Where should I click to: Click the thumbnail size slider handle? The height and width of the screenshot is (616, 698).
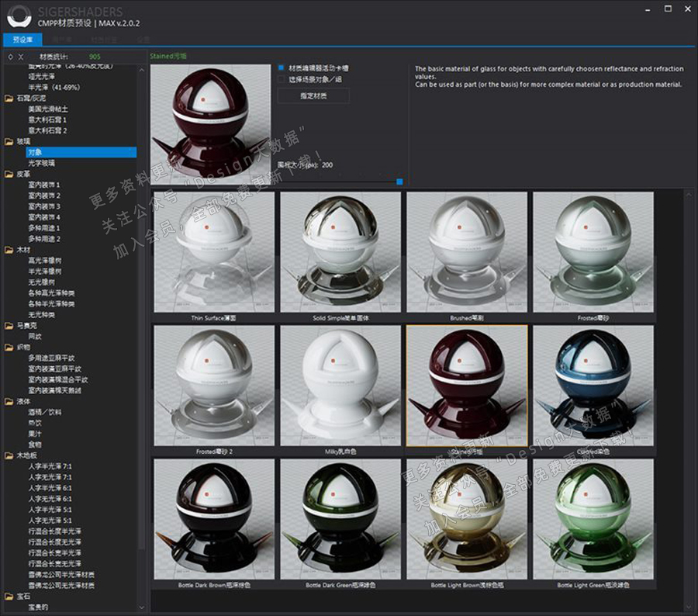399,182
